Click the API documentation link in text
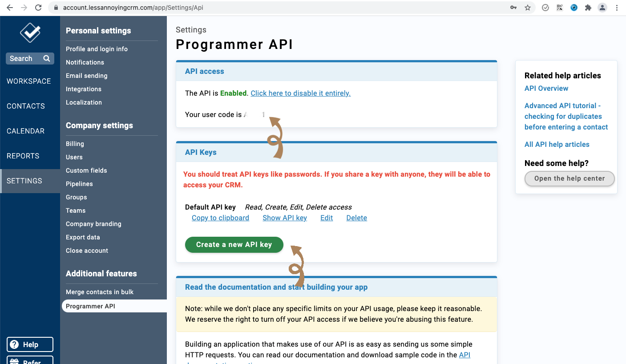The width and height of the screenshot is (626, 364). click(464, 355)
